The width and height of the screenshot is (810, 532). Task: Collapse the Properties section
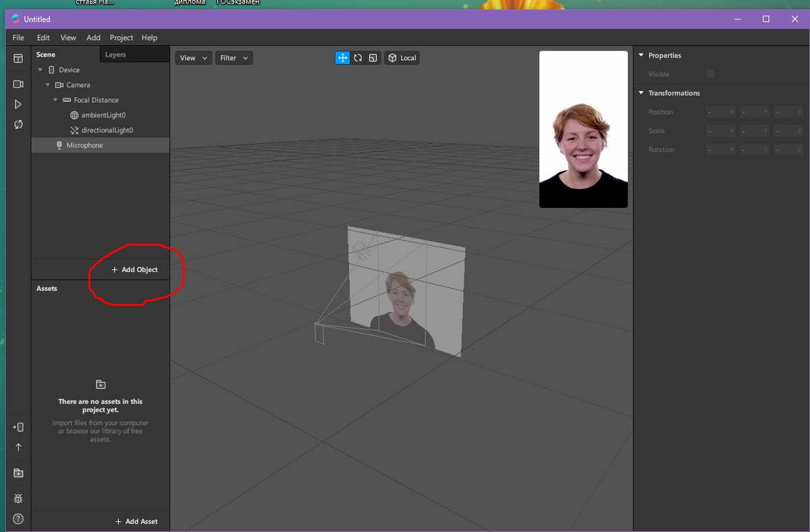pos(641,55)
